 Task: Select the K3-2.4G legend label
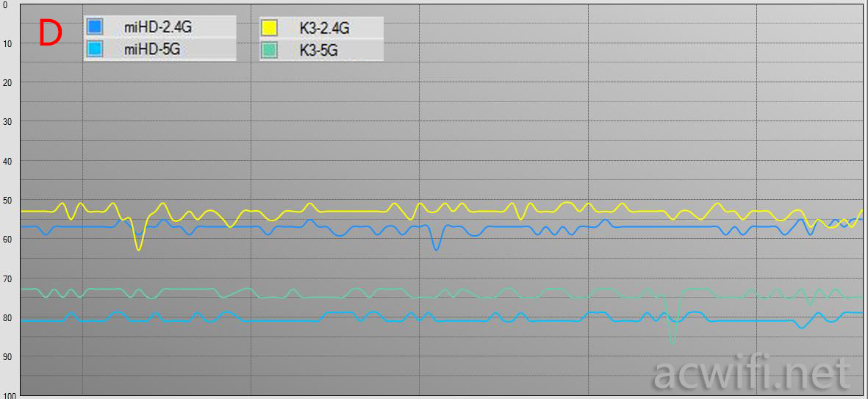click(324, 27)
